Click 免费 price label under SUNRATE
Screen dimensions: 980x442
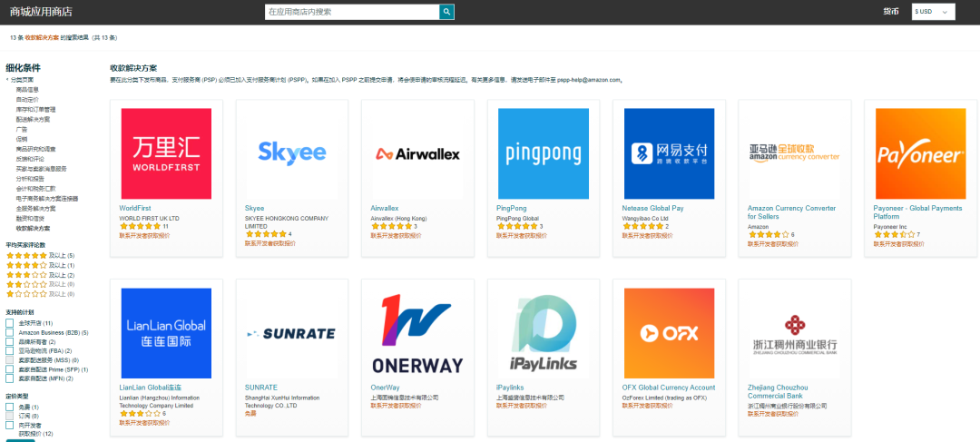pos(250,415)
